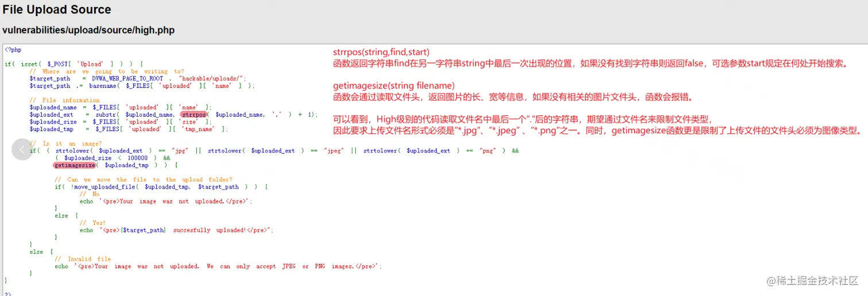Click the DVWA_WEB_PAGE_TO_ROOT target path line

pos(138,79)
